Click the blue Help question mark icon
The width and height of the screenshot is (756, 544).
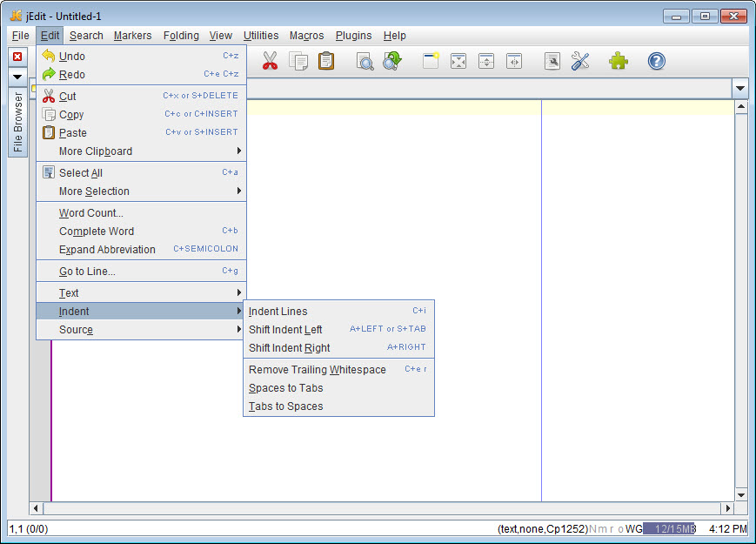[x=656, y=61]
